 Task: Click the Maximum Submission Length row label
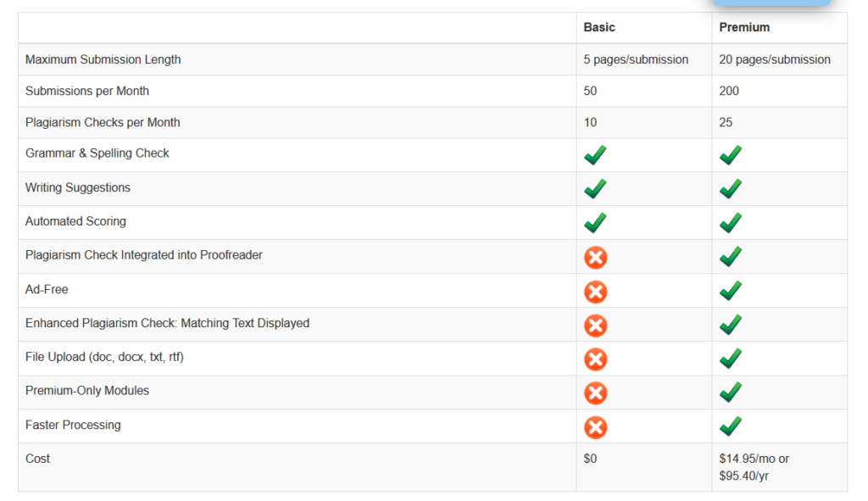pos(103,59)
